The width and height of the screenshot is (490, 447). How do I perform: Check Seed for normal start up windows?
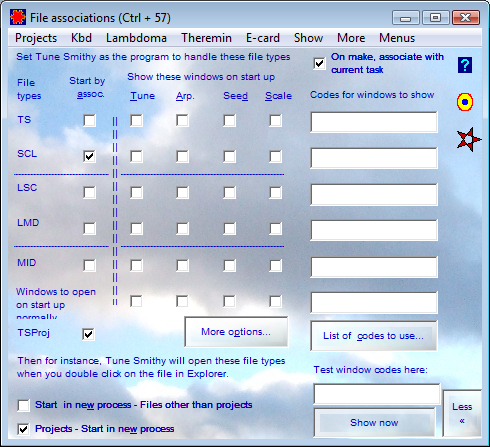click(x=229, y=302)
